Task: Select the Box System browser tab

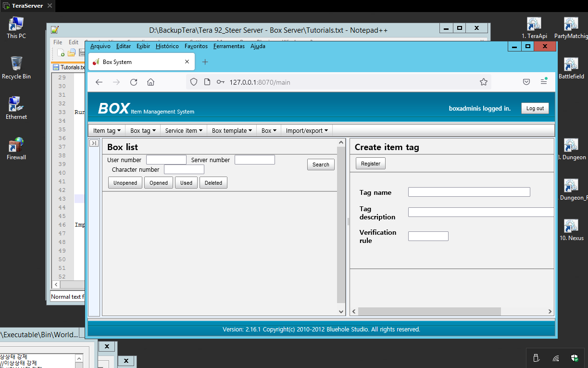Action: pos(141,62)
